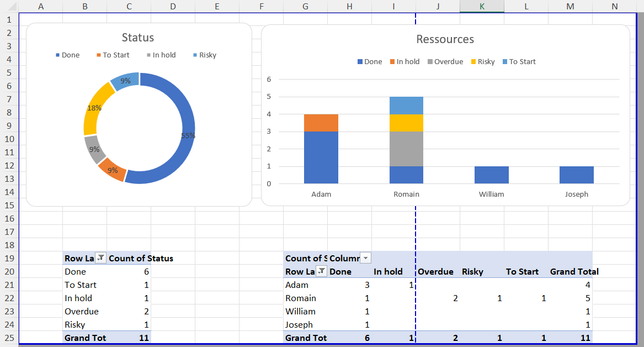The height and width of the screenshot is (347, 644).
Task: Click the Risky legend marker in the Status chart
Action: tap(195, 55)
